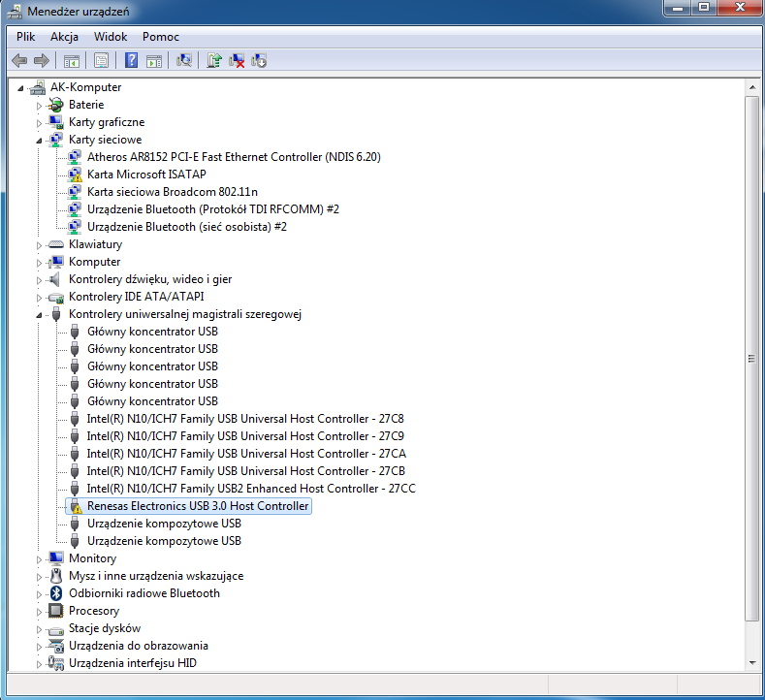Select Urządzenie Bluetooth (sieć osobista) #2
Screen dimensions: 765x700
click(187, 227)
